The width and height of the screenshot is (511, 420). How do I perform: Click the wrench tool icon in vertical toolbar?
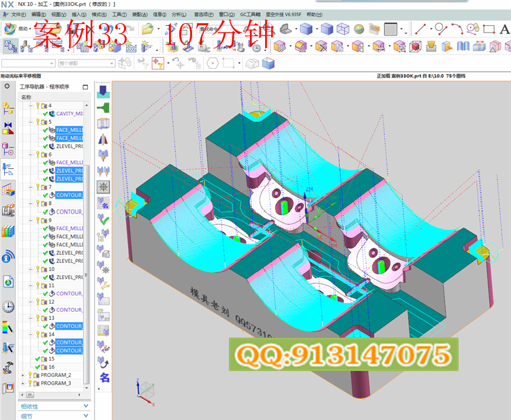pos(104,283)
